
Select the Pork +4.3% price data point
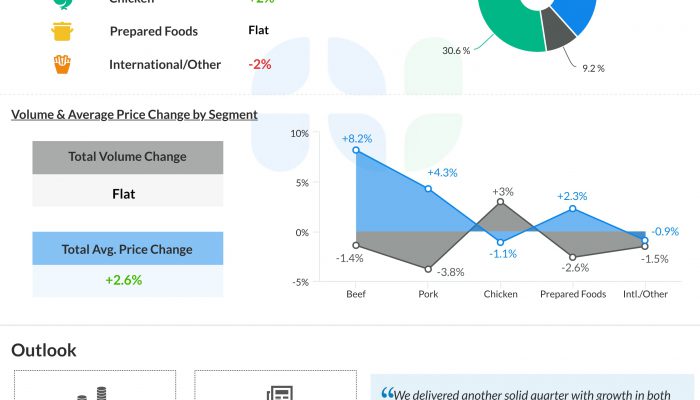coord(428,189)
